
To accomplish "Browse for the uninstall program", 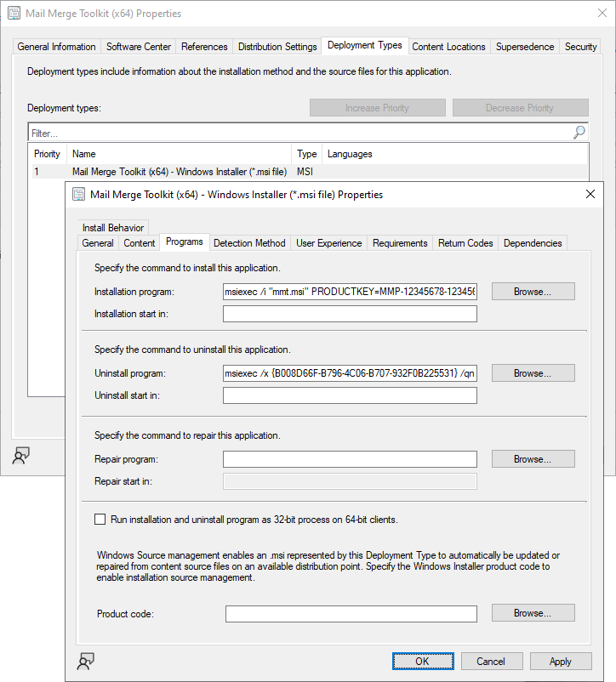I will 533,373.
